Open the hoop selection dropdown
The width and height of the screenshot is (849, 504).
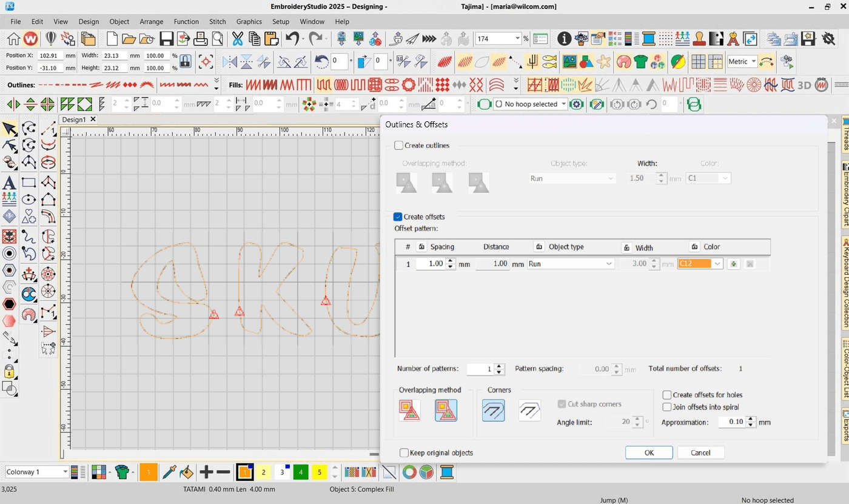[x=563, y=104]
